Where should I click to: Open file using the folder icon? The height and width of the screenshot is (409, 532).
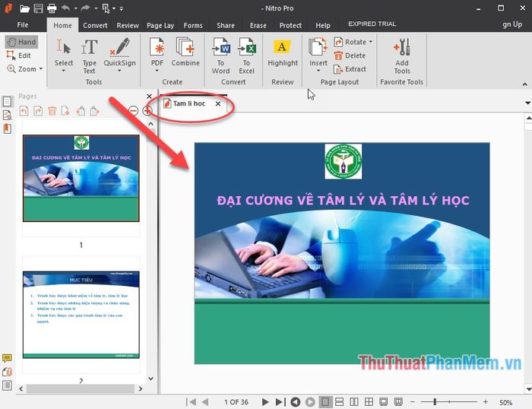25,8
